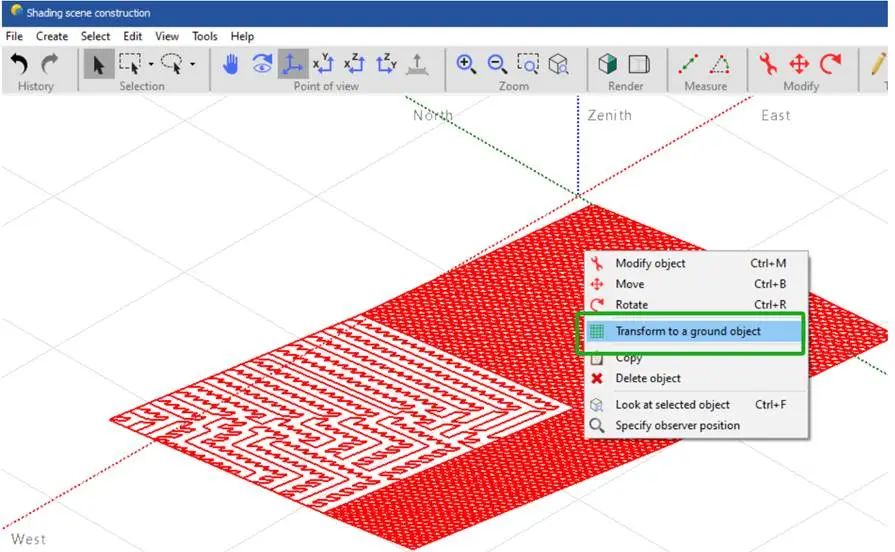Image resolution: width=895 pixels, height=552 pixels.
Task: Click the Redo arrow in History
Action: click(50, 64)
